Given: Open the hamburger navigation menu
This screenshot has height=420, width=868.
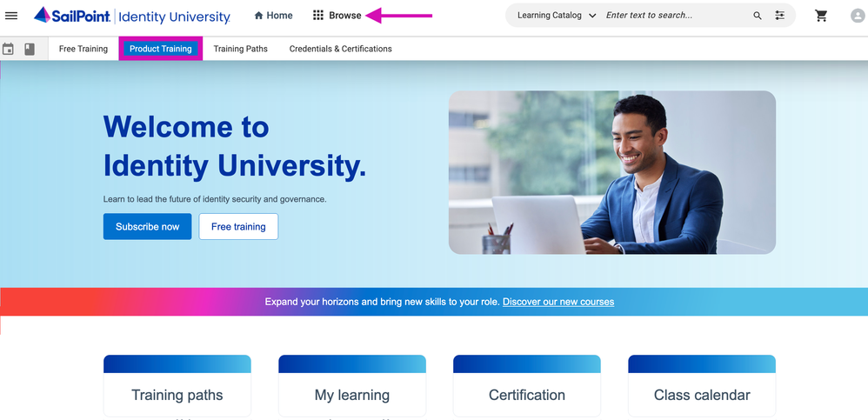Looking at the screenshot, I should coord(11,16).
